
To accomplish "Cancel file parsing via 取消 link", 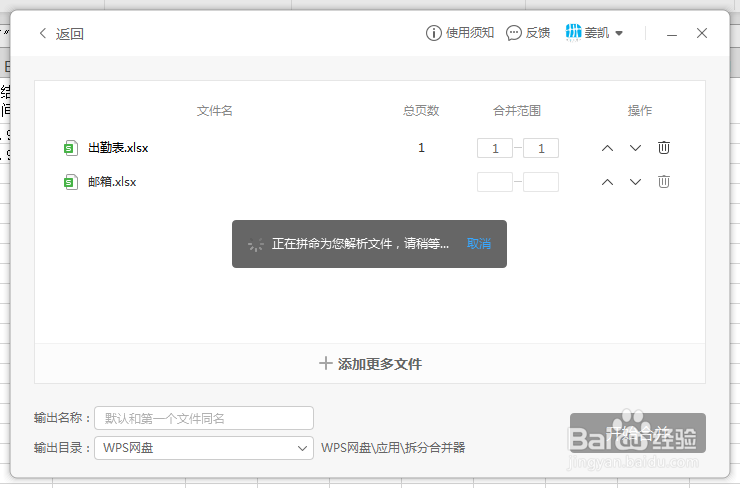I will (479, 244).
